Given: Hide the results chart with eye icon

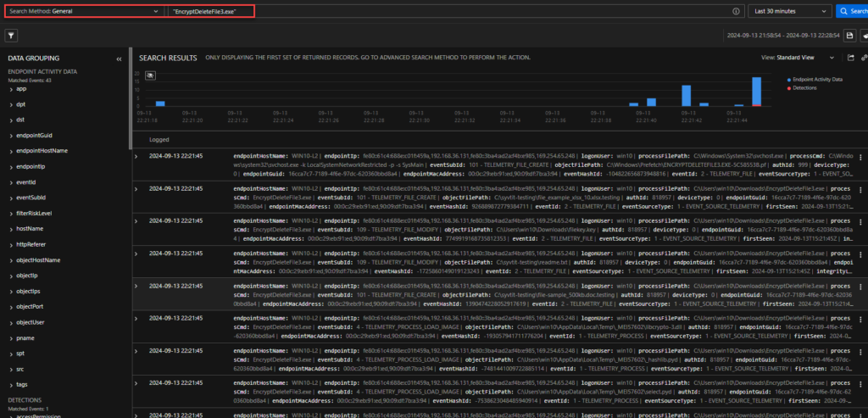Looking at the screenshot, I should tap(150, 75).
